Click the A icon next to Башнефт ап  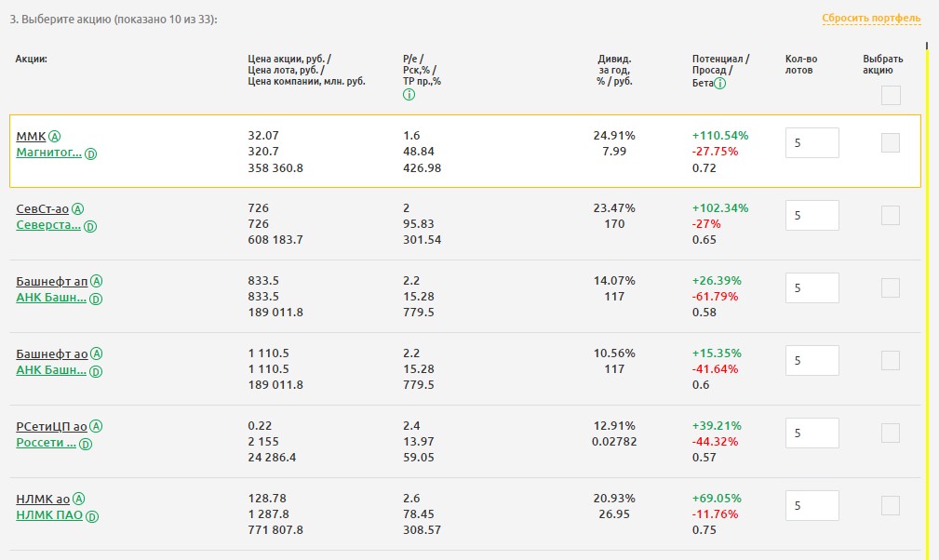click(x=97, y=281)
